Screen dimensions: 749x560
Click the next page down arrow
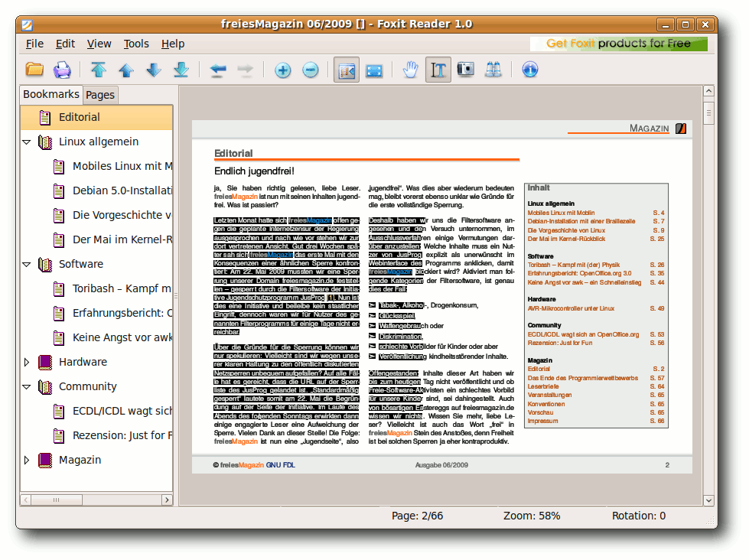[154, 70]
